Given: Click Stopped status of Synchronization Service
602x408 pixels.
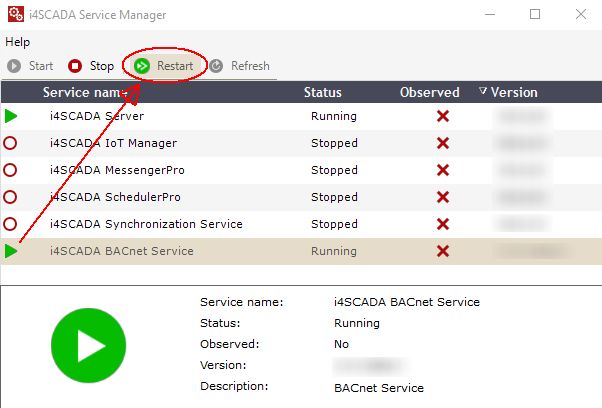Looking at the screenshot, I should 334,224.
